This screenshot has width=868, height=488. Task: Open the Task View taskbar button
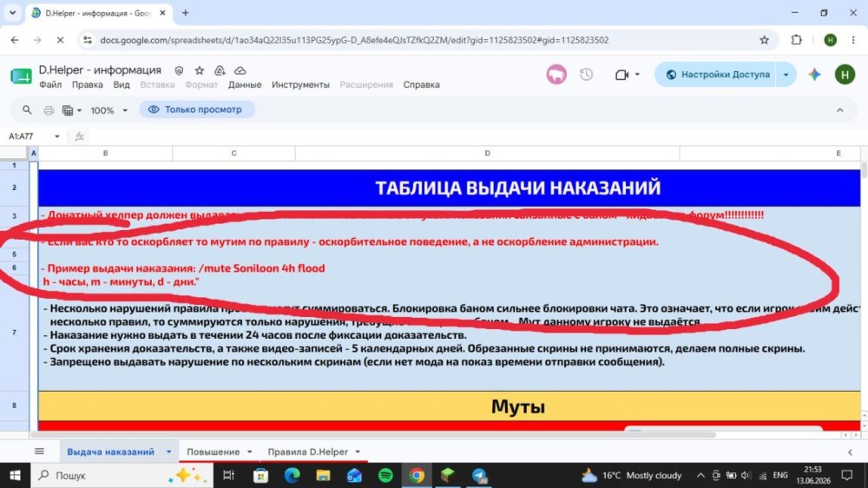pos(228,475)
